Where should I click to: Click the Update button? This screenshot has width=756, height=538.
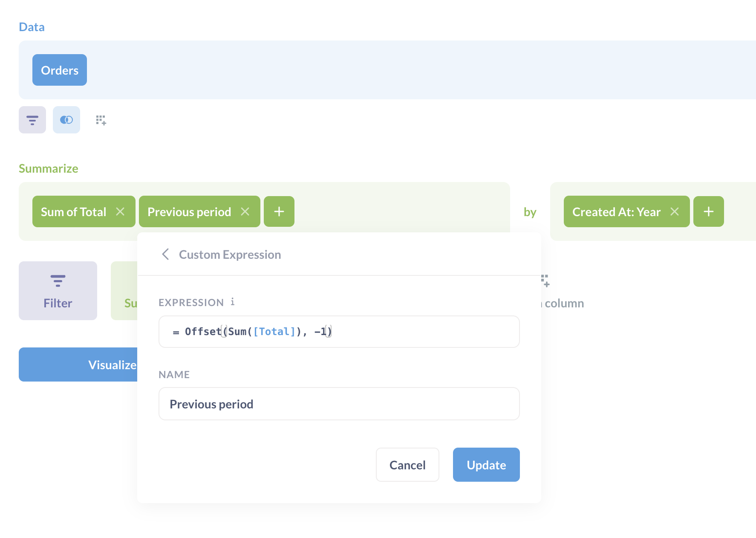pyautogui.click(x=486, y=465)
